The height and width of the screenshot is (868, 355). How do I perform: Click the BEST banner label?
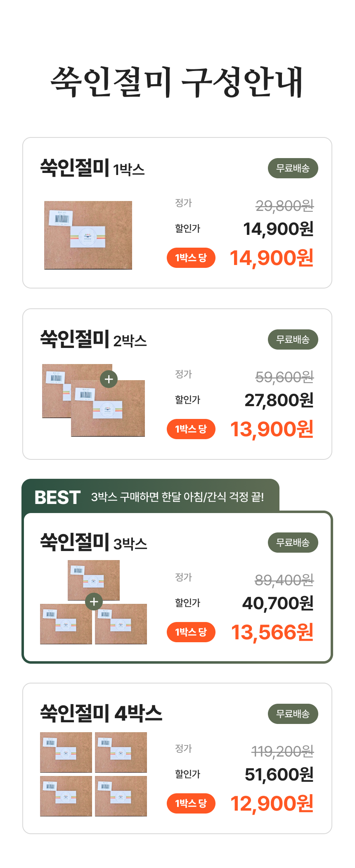[57, 497]
